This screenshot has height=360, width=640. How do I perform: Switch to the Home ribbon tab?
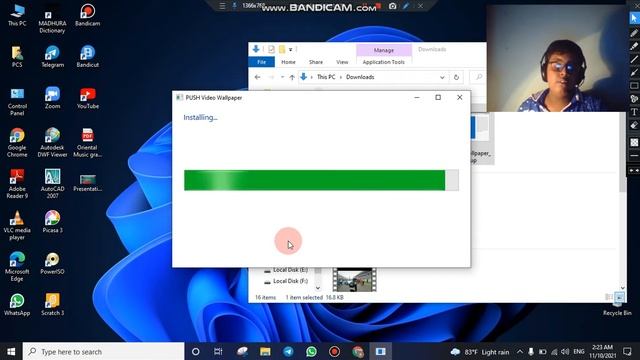(288, 62)
